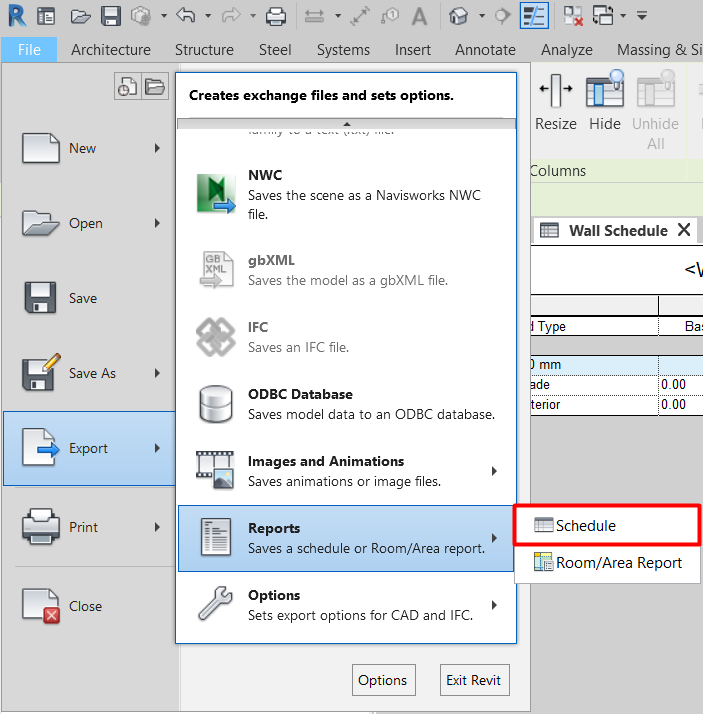
Task: Click Save in the File menu
Action: (x=89, y=298)
